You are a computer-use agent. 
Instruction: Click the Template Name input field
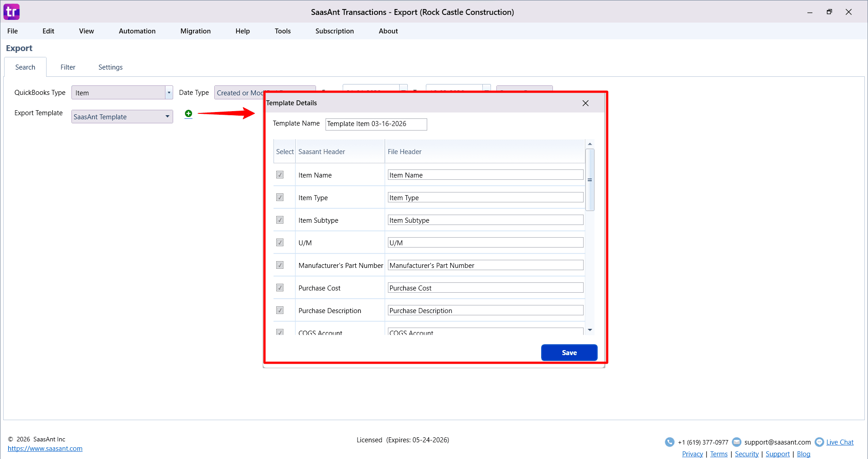[x=376, y=124]
